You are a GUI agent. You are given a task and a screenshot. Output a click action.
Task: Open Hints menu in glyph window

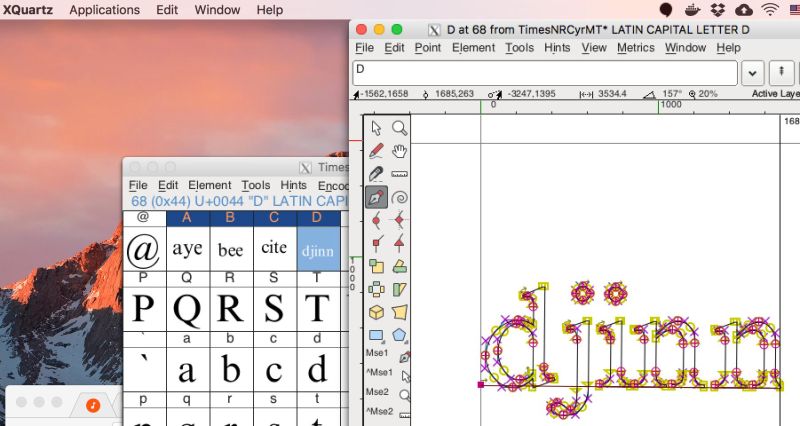click(x=557, y=48)
